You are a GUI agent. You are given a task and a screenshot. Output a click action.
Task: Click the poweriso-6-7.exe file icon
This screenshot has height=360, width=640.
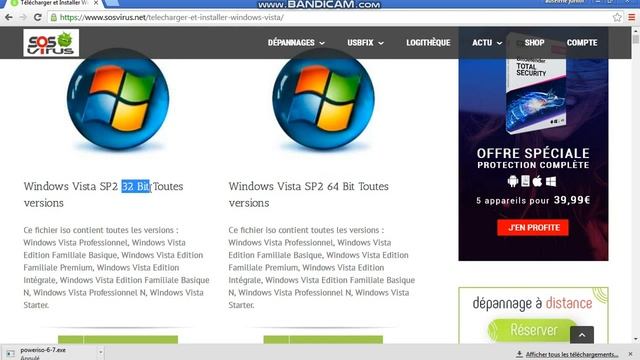pyautogui.click(x=11, y=353)
